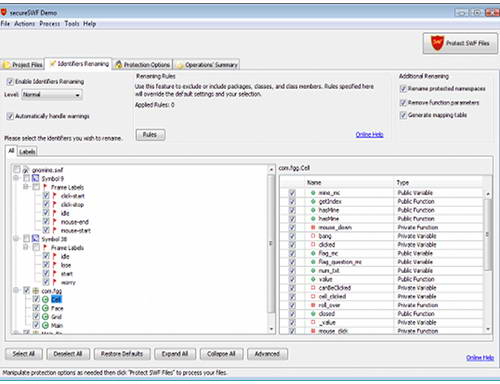The width and height of the screenshot is (500, 384).
Task: Select the cell_clicked member name
Action: [332, 296]
